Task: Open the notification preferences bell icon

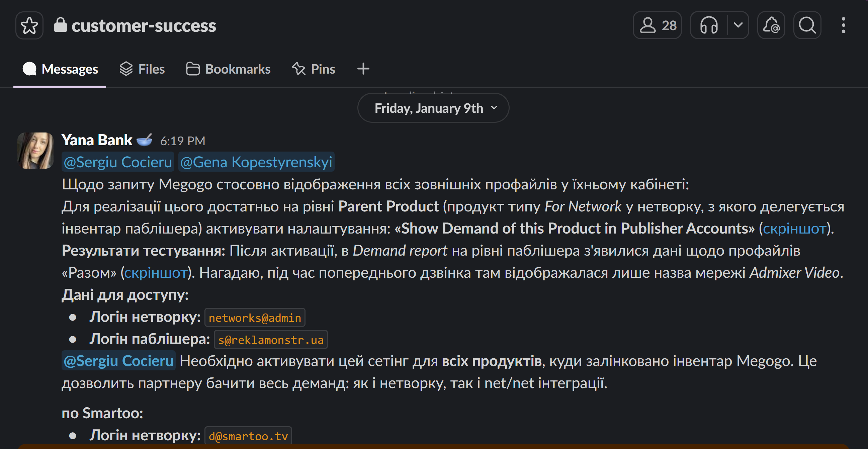Action: pyautogui.click(x=771, y=26)
